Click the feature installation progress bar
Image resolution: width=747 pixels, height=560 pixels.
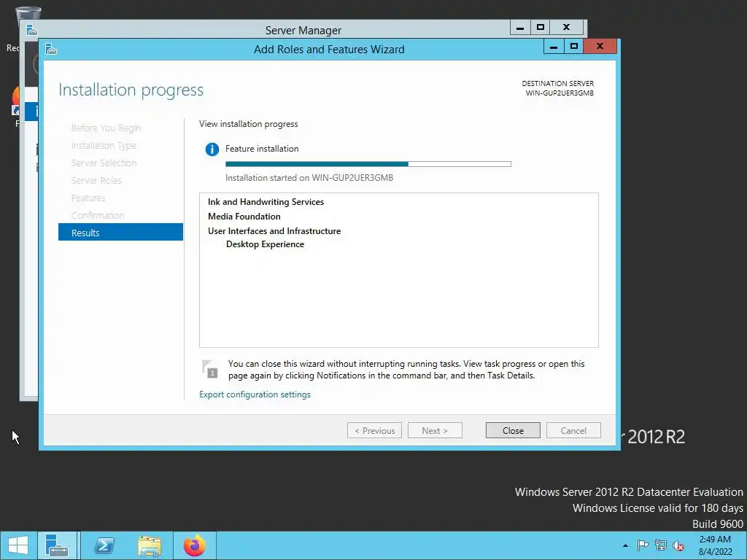pos(368,164)
